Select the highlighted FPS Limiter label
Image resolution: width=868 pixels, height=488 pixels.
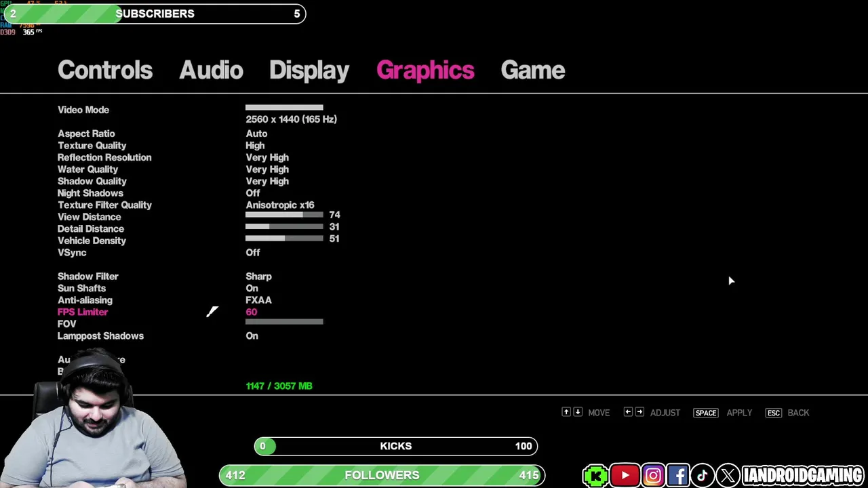pos(83,312)
